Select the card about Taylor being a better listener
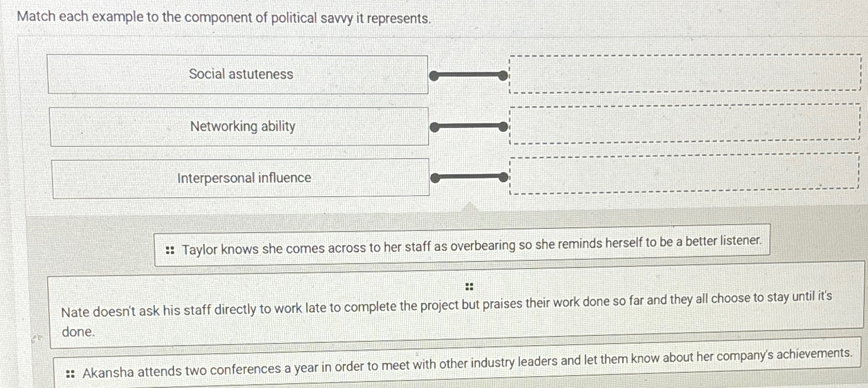Viewport: 868px width, 388px height. coord(461,248)
